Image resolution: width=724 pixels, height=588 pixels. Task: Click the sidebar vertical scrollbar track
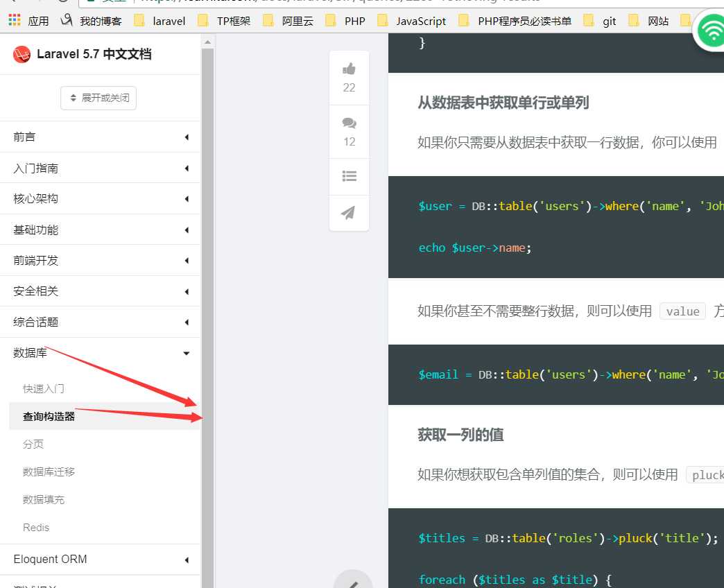click(x=207, y=318)
